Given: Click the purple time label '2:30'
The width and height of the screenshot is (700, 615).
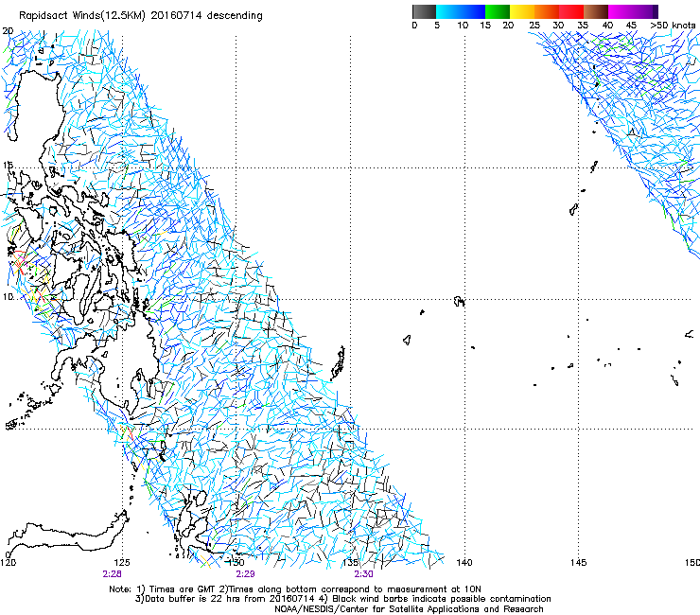Looking at the screenshot, I should point(363,574).
